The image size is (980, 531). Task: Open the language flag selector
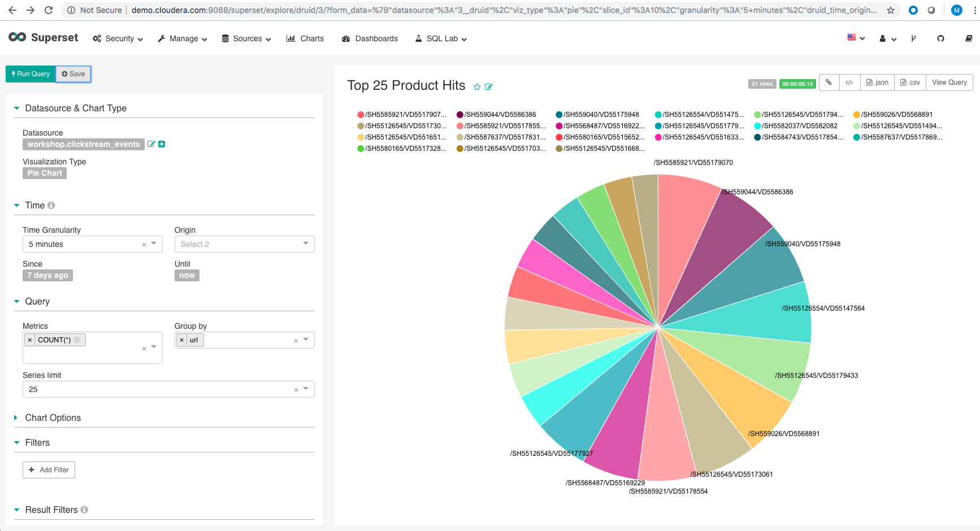tap(856, 38)
